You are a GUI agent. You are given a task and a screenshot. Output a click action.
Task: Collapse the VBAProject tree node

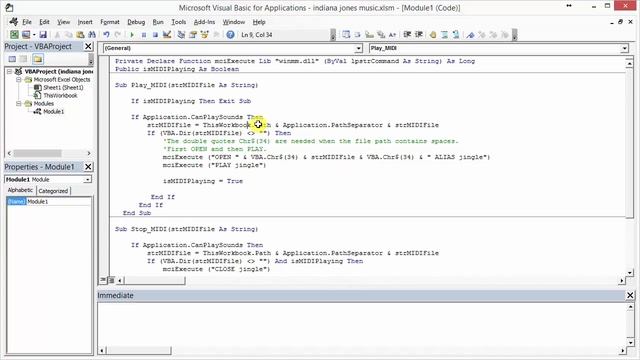point(9,71)
